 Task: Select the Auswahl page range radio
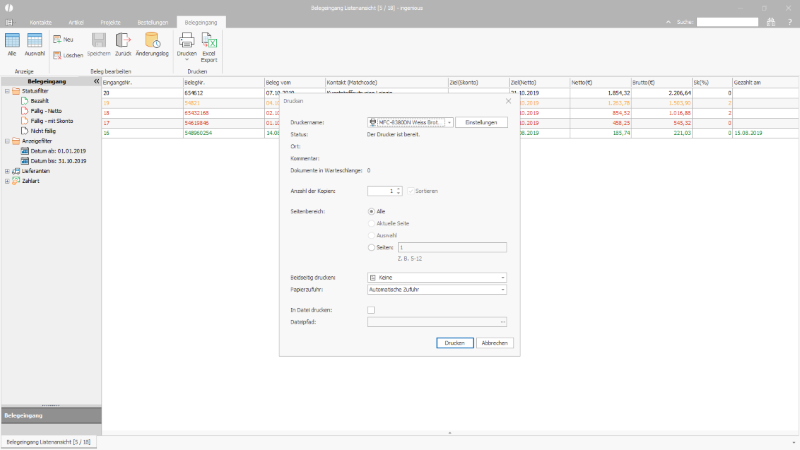click(x=371, y=235)
